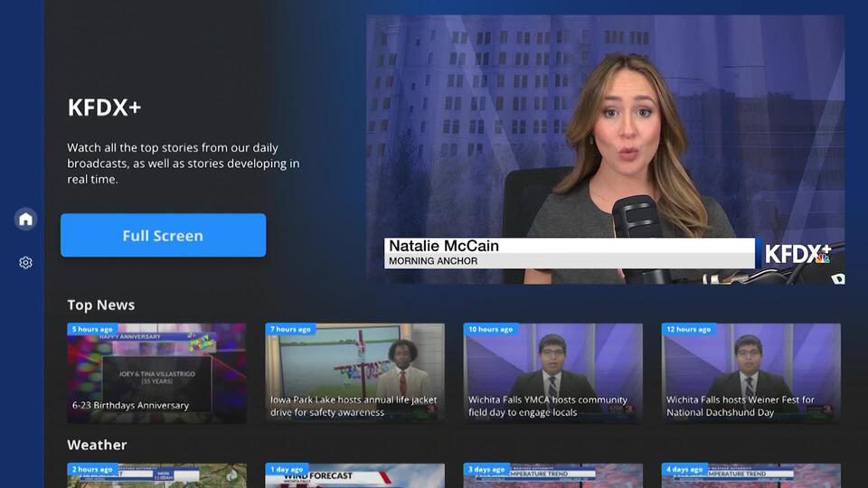Open the weather video from 4 days ago
Image resolution: width=868 pixels, height=488 pixels.
(750, 477)
